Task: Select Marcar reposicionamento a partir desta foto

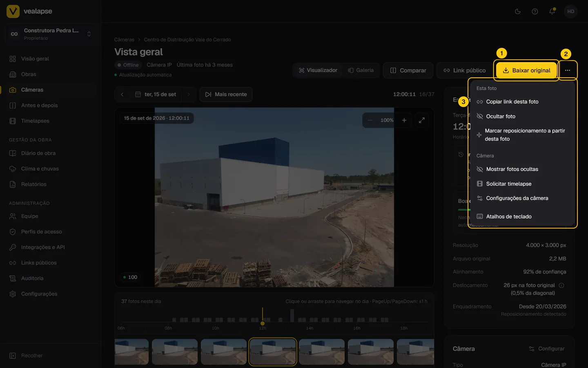Action: pyautogui.click(x=522, y=135)
